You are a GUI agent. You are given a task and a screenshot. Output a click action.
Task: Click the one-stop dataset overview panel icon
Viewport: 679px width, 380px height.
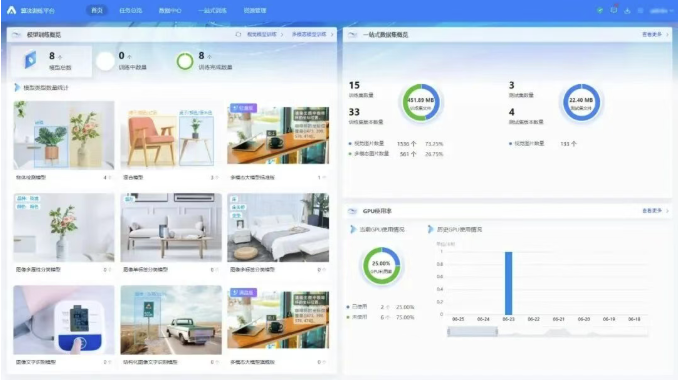(353, 35)
